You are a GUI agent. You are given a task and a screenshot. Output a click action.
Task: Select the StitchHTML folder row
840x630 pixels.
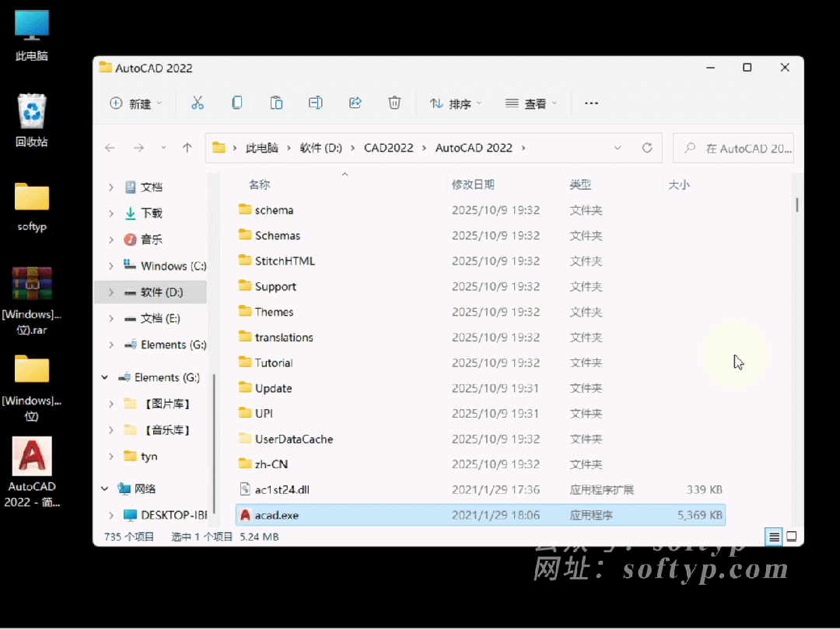481,261
